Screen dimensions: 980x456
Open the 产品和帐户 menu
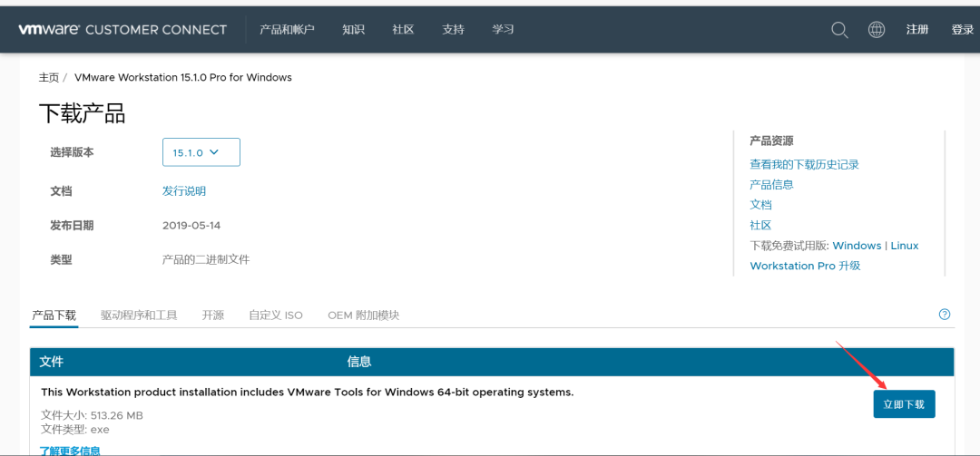tap(287, 29)
